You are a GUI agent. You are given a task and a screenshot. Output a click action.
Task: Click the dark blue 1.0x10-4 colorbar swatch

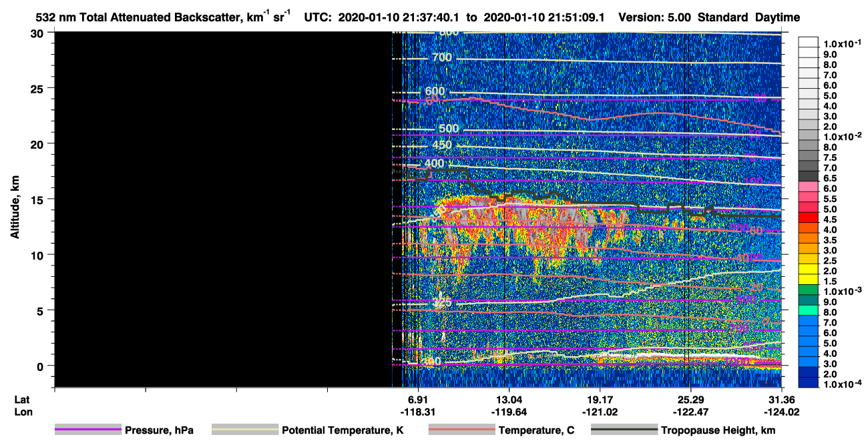[809, 384]
